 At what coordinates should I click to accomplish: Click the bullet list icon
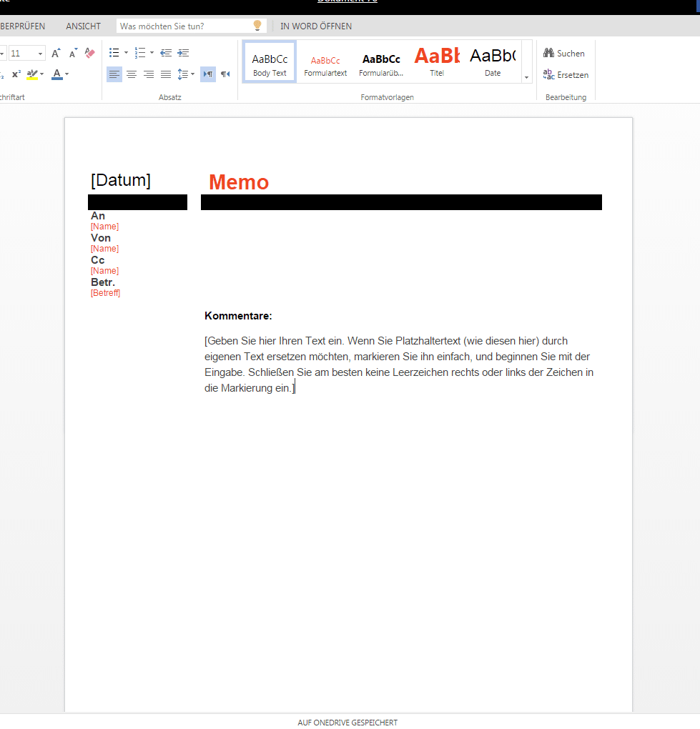(114, 53)
